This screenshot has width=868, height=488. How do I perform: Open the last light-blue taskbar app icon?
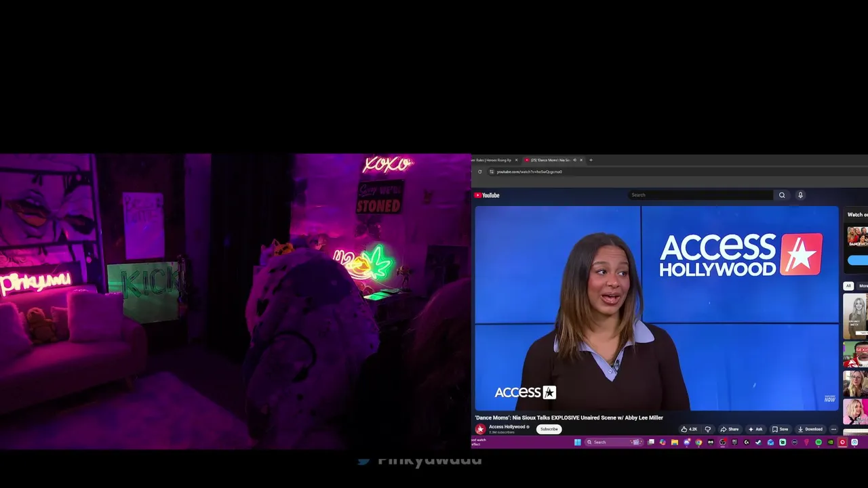pyautogui.click(x=854, y=442)
